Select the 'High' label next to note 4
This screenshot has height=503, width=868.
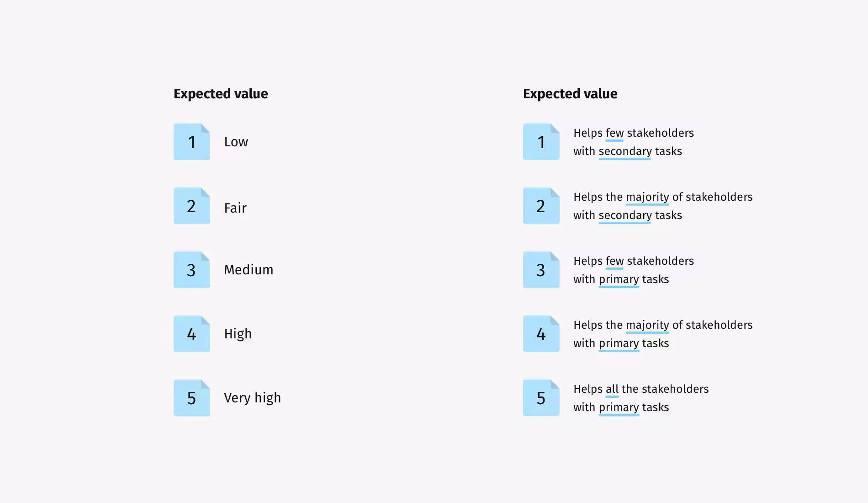[238, 334]
